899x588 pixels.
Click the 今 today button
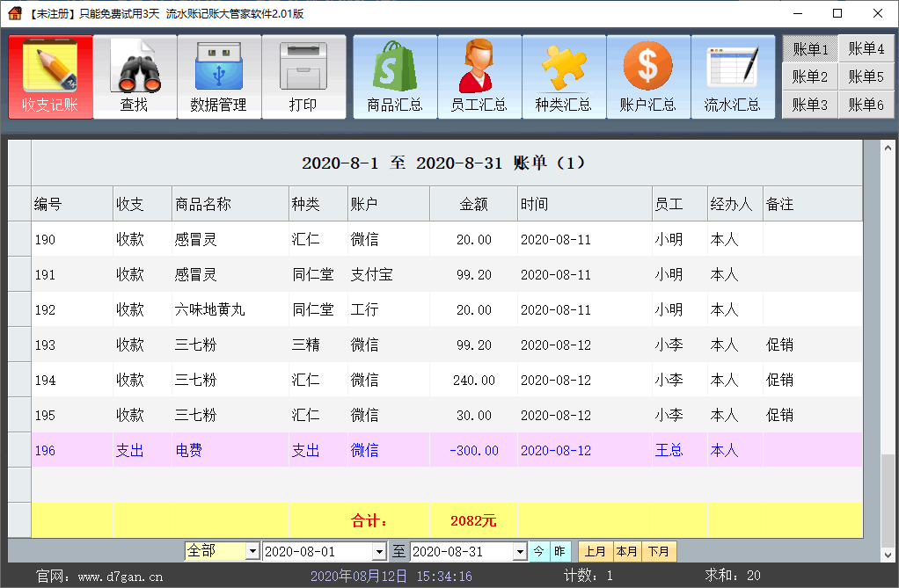pyautogui.click(x=539, y=551)
